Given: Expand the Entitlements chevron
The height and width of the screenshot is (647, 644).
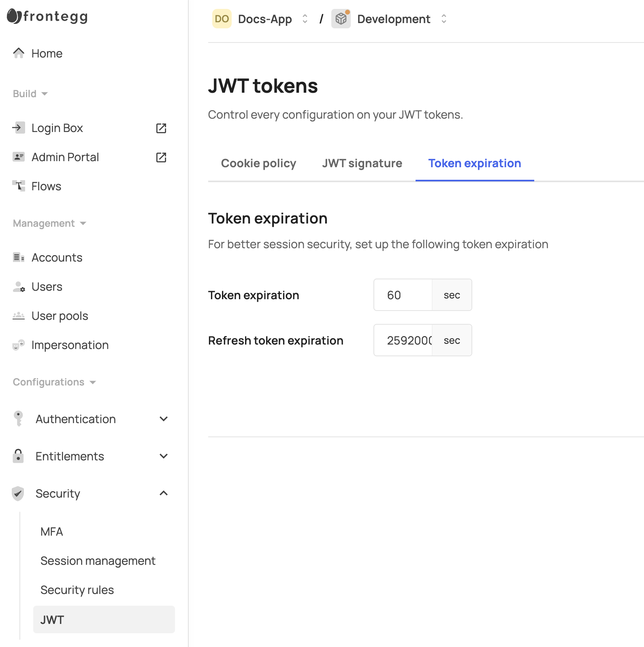Looking at the screenshot, I should tap(164, 456).
